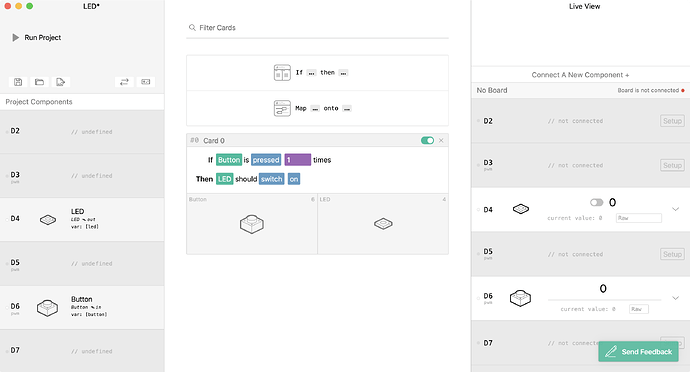Click the 'No Board' label
Image resolution: width=690 pixels, height=372 pixels.
click(492, 90)
